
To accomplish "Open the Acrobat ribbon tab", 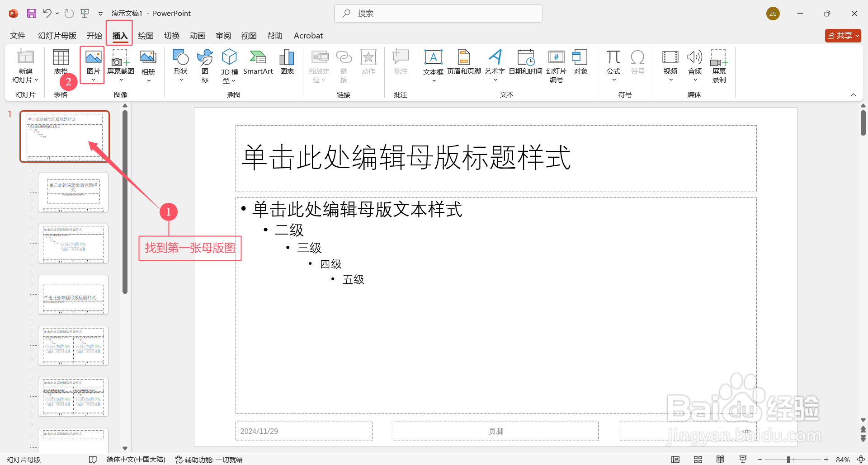I will tap(308, 35).
